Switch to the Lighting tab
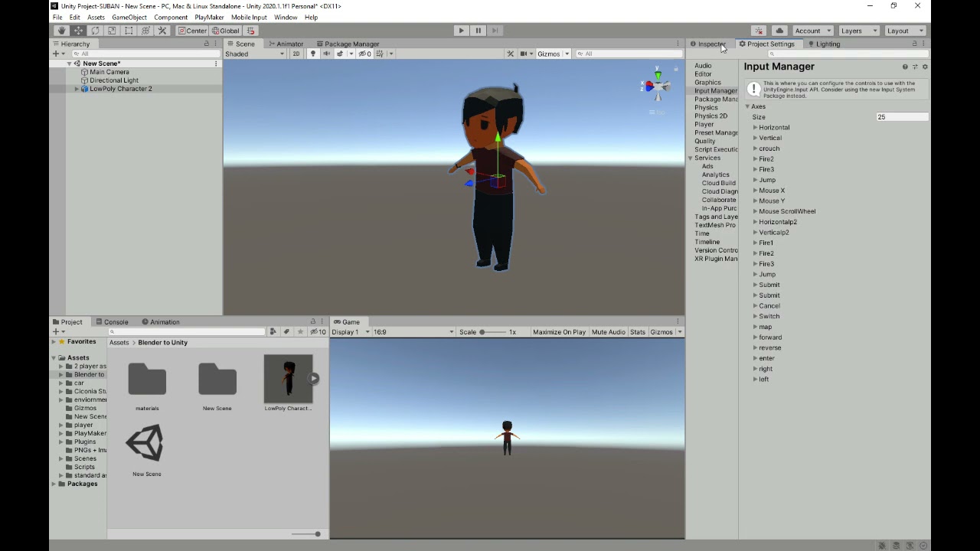The width and height of the screenshot is (980, 551). pos(824,44)
